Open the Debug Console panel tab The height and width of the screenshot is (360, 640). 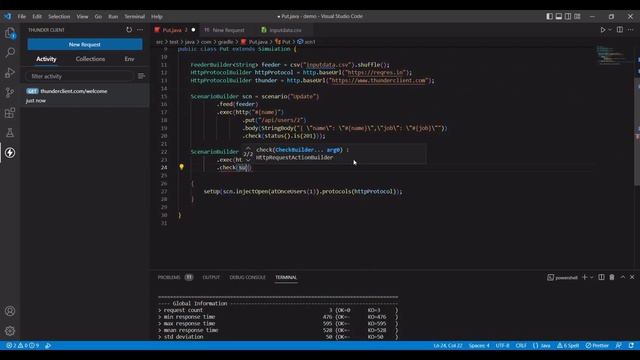click(x=247, y=277)
